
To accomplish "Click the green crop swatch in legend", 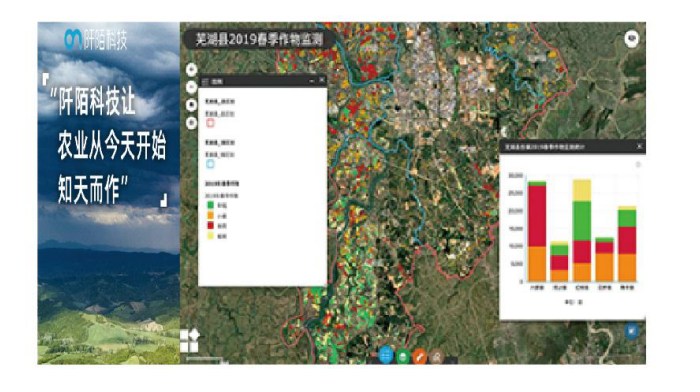I will tap(210, 205).
